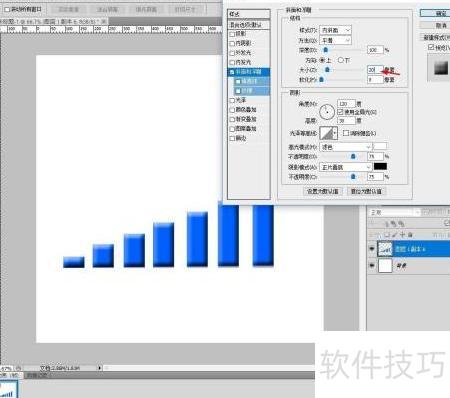
Task: Click the Make Default button
Action: (322, 191)
